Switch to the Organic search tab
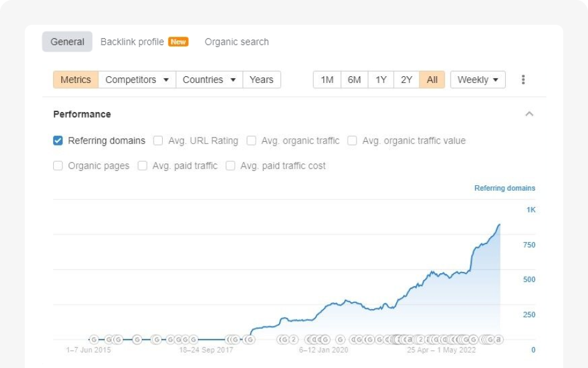The height and width of the screenshot is (368, 588). 236,42
